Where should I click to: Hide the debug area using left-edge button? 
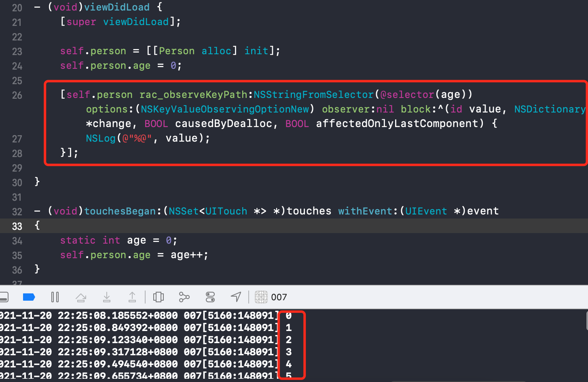pos(4,297)
